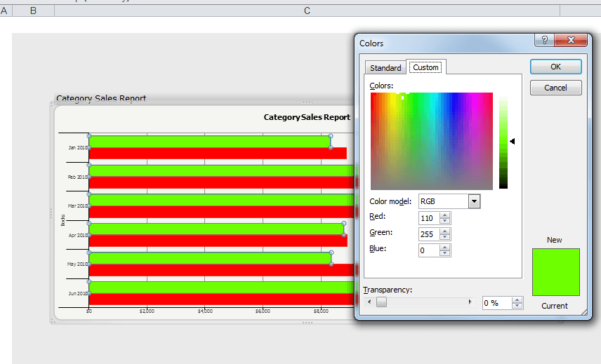The width and height of the screenshot is (601, 364).
Task: Decrease the Red value with down spinner
Action: pyautogui.click(x=444, y=221)
